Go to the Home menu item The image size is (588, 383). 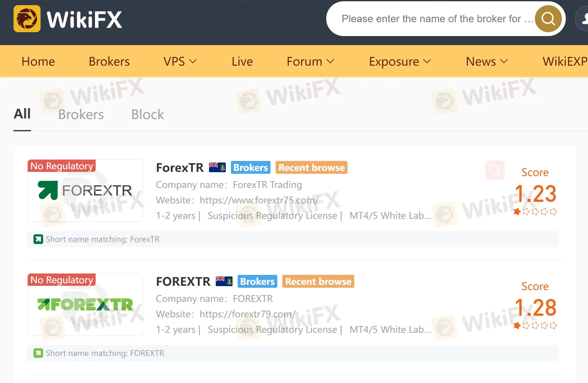click(x=38, y=61)
